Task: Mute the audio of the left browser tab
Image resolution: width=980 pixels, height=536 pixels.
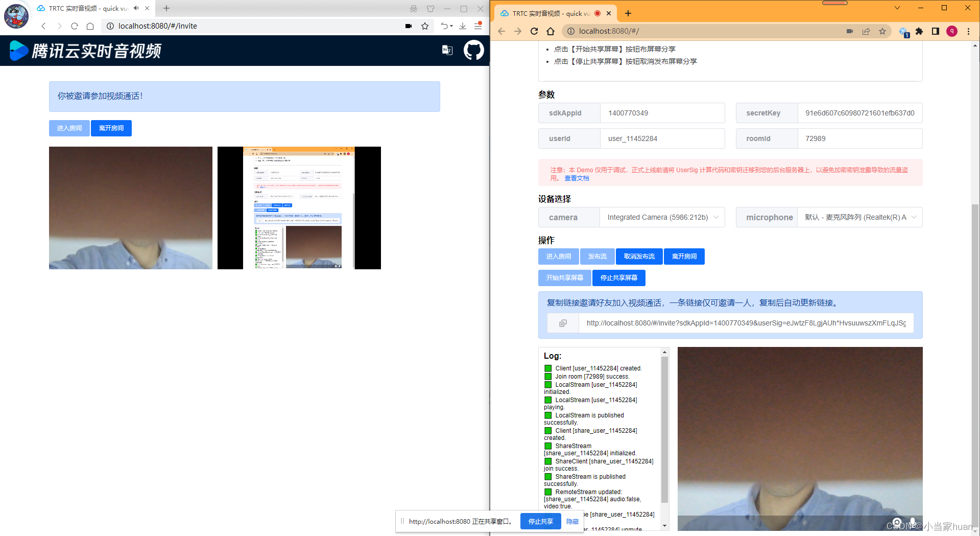Action: (136, 8)
